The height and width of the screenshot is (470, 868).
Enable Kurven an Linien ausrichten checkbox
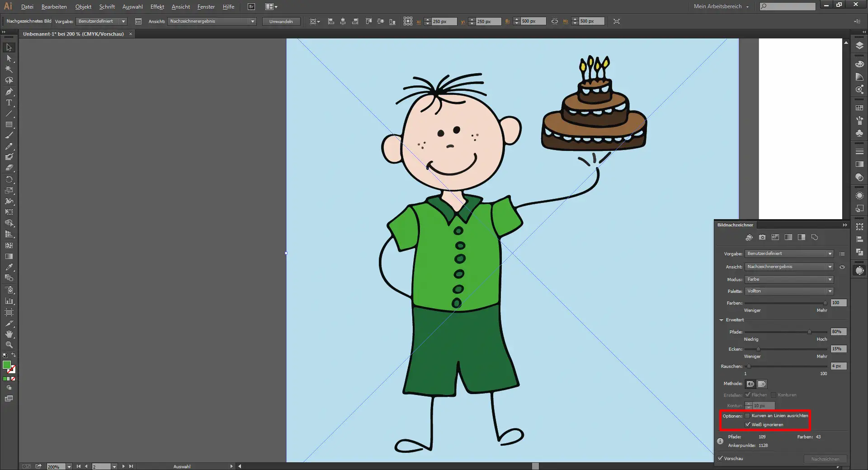click(748, 416)
